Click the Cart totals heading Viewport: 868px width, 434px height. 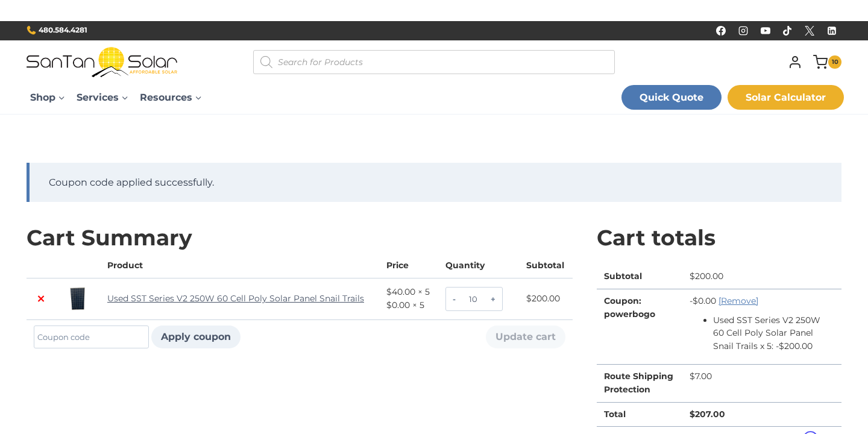[x=656, y=237]
